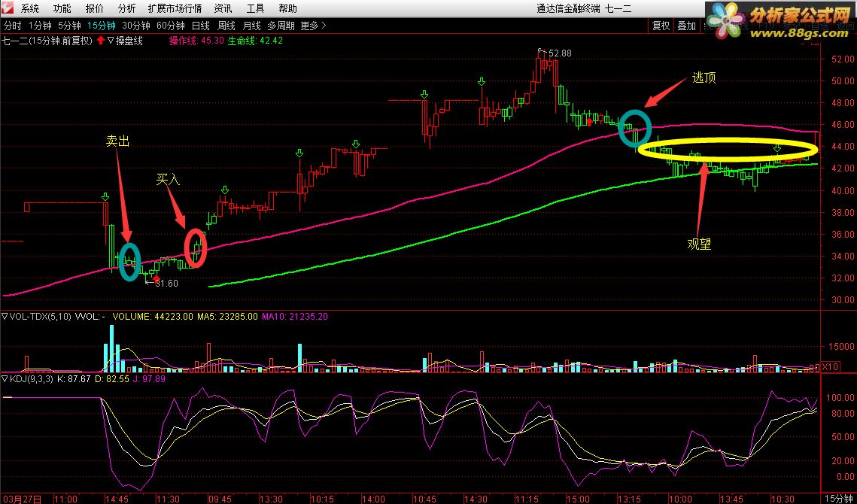Expand the 操盘线 indicator triangle menu
Screen dimensions: 857x504
pyautogui.click(x=111, y=41)
